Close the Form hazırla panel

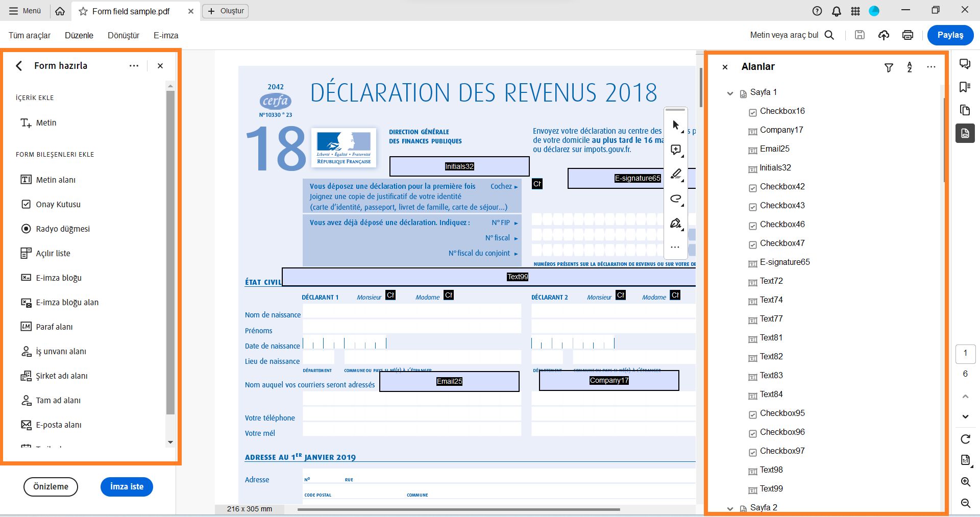point(160,66)
